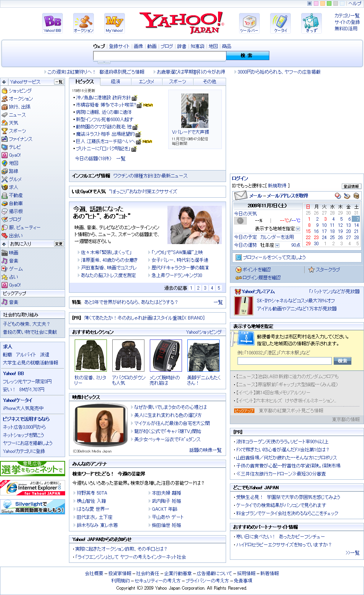Open the 新規取得 link for a new ID
Image resolution: width=364 pixels, height=595 pixels.
[277, 186]
